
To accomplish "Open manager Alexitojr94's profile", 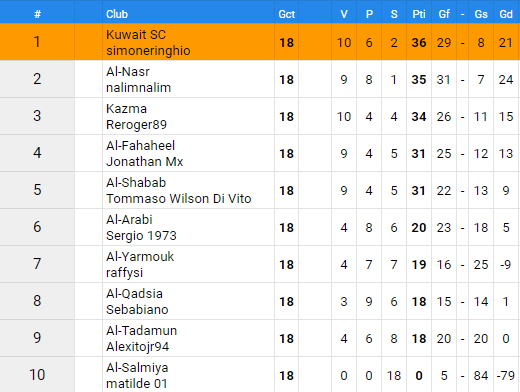I will tap(137, 347).
